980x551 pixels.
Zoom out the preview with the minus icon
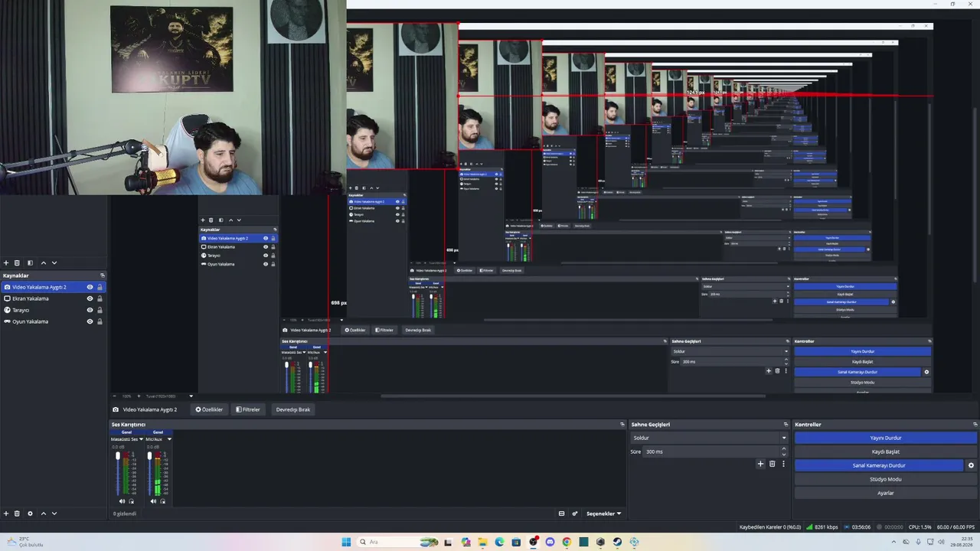[116, 396]
